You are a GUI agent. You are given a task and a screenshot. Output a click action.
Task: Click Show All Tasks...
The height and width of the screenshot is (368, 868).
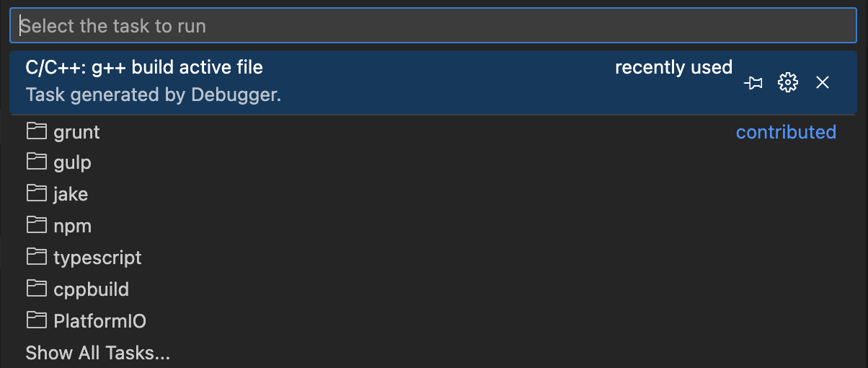tap(97, 353)
